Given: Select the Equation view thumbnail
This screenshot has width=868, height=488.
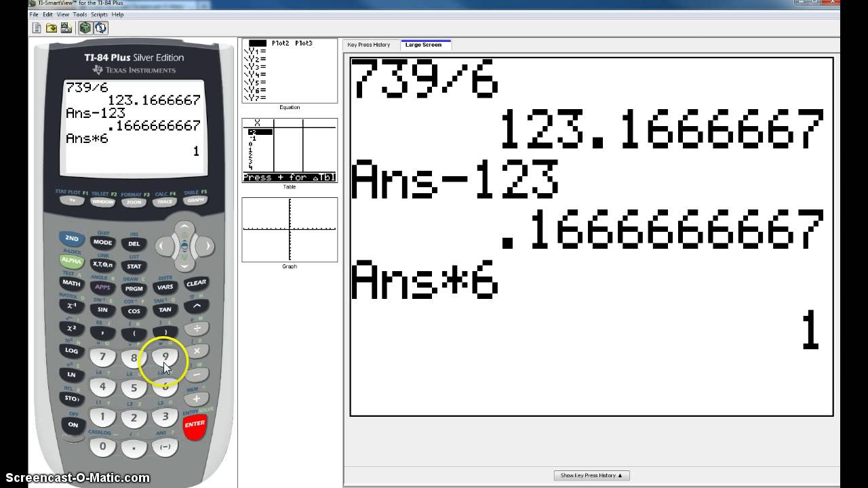Looking at the screenshot, I should 290,71.
